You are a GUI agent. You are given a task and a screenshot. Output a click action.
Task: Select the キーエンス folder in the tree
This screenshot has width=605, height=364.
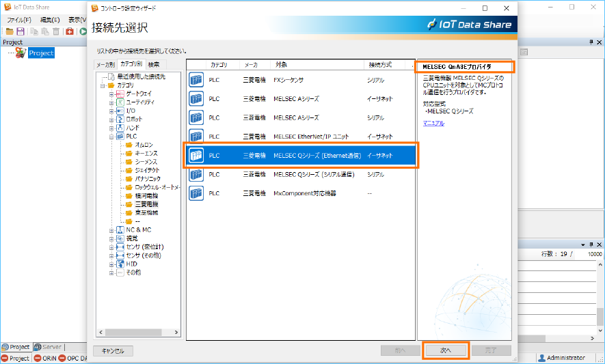(142, 153)
